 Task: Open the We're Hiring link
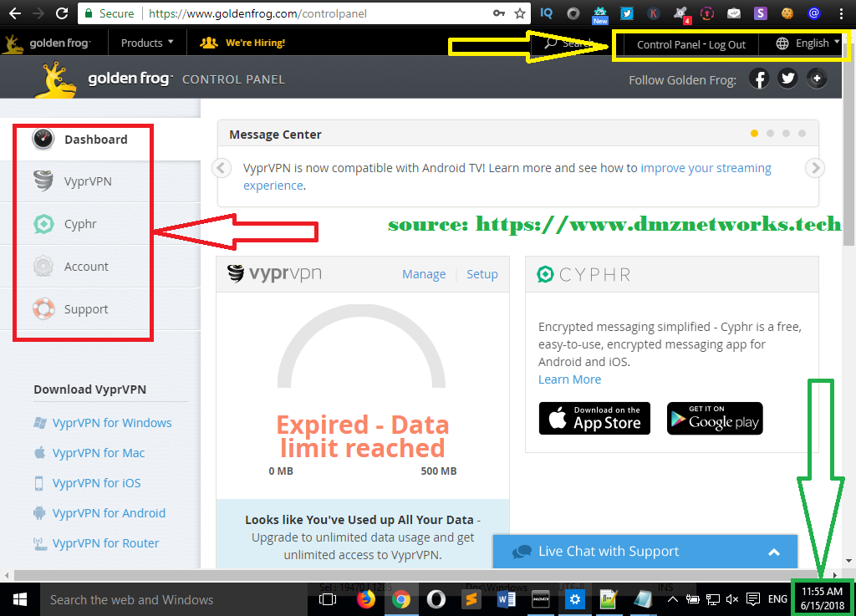point(242,43)
